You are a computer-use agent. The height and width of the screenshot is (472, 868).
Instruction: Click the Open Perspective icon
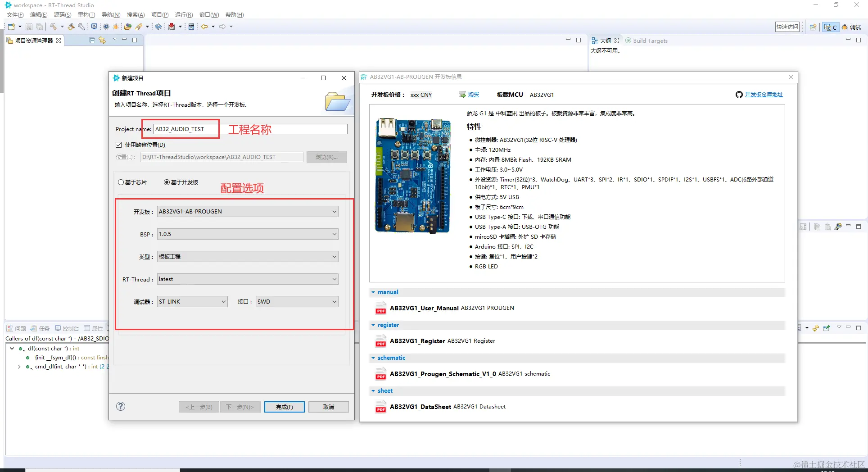click(813, 27)
